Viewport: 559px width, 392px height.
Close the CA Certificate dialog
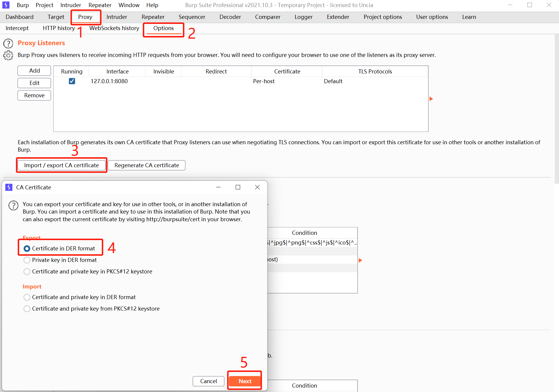(x=257, y=187)
